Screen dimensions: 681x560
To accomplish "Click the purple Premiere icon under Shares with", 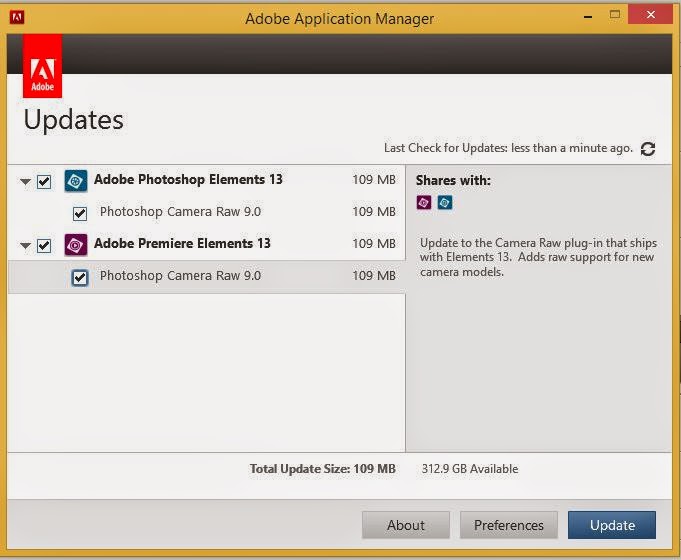I will (424, 202).
